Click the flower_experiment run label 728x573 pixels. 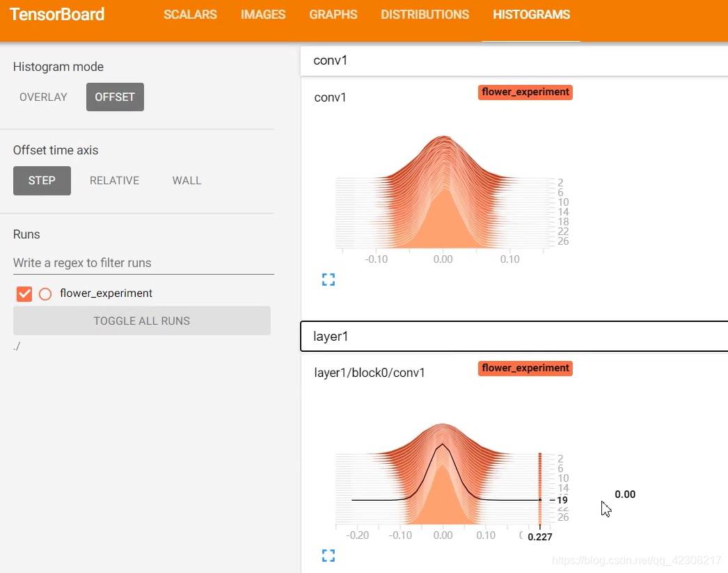pyautogui.click(x=106, y=293)
